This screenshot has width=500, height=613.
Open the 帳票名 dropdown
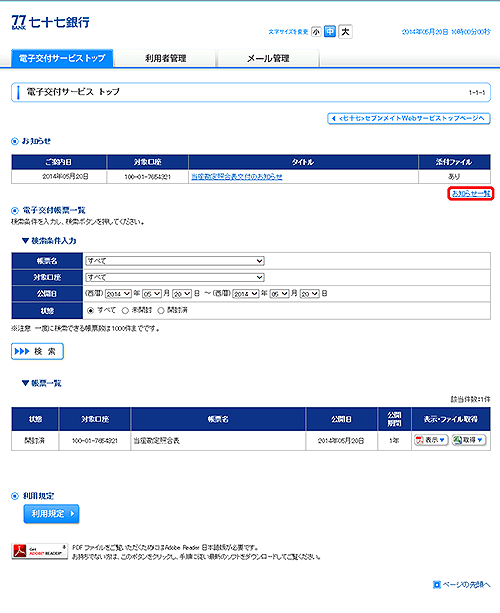175,261
